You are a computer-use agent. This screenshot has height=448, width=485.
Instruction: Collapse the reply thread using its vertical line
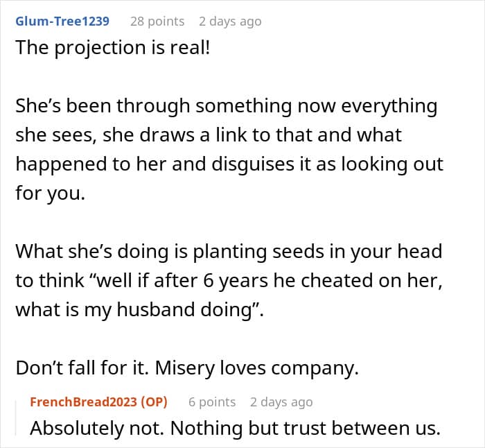pos(16,418)
